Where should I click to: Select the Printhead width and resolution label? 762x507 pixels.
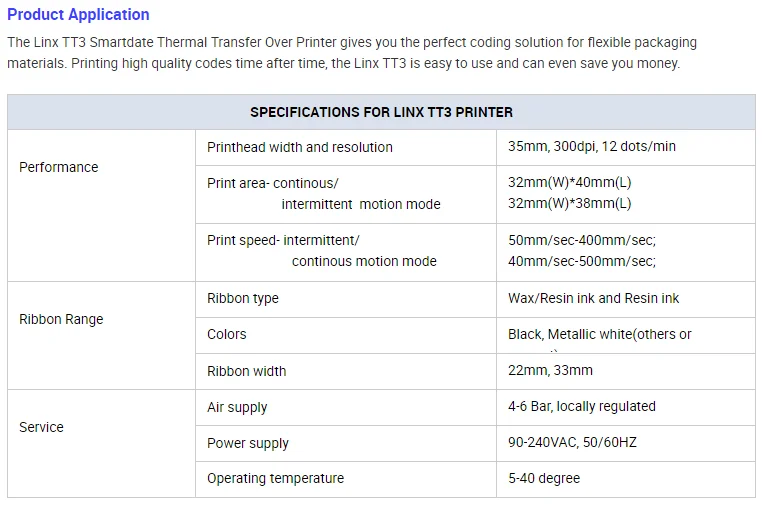point(300,147)
